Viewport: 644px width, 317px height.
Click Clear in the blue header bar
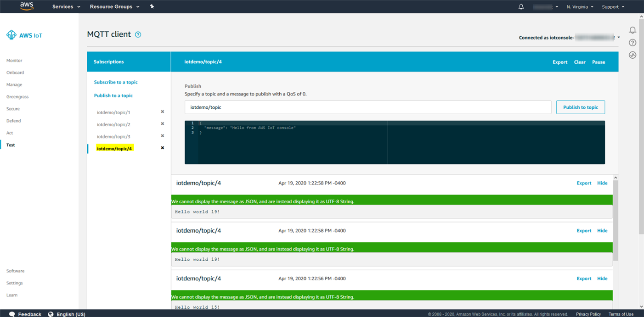click(580, 62)
